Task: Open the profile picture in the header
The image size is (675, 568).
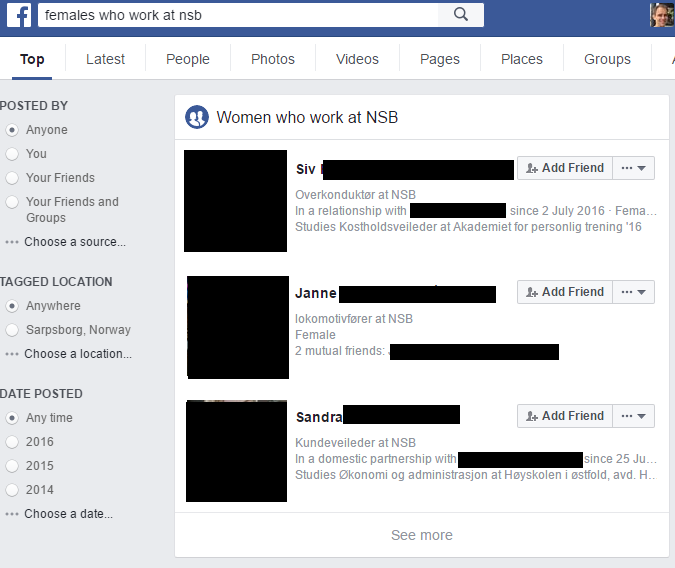Action: pyautogui.click(x=662, y=15)
